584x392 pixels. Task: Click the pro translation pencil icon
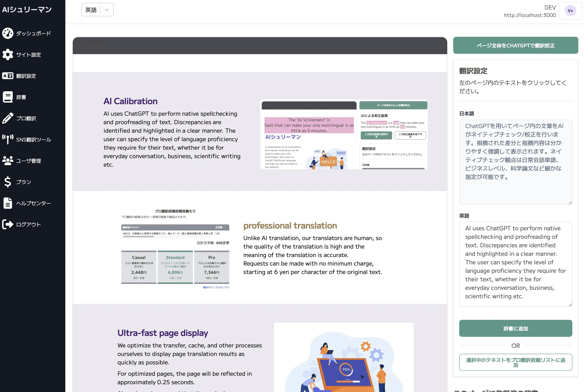click(x=8, y=118)
